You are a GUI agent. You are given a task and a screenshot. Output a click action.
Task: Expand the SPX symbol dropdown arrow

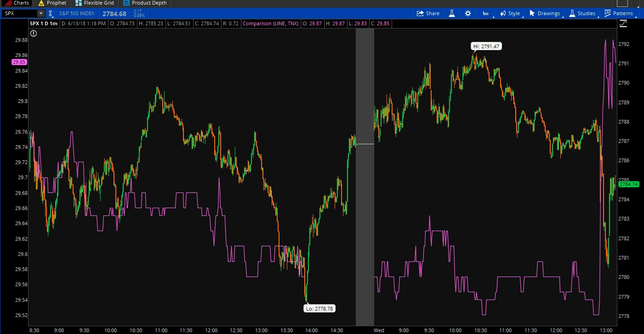click(41, 14)
